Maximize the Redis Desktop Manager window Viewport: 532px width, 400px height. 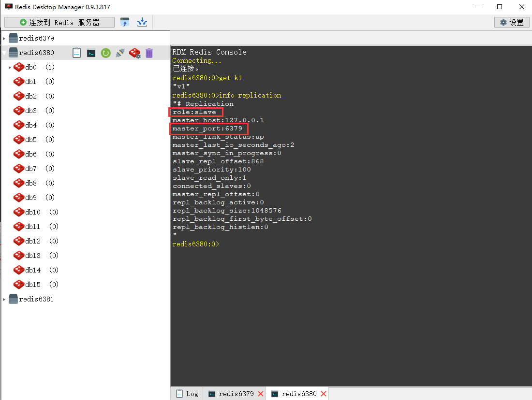pyautogui.click(x=500, y=7)
